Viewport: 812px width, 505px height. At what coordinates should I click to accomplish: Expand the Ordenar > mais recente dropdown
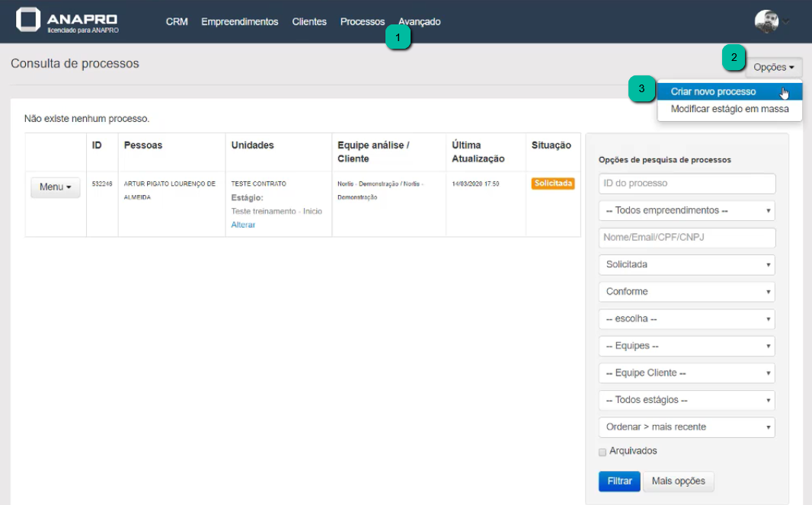point(686,427)
